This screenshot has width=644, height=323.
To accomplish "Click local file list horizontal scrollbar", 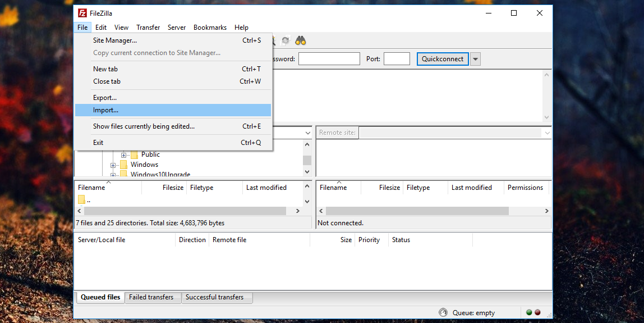I will tap(185, 211).
